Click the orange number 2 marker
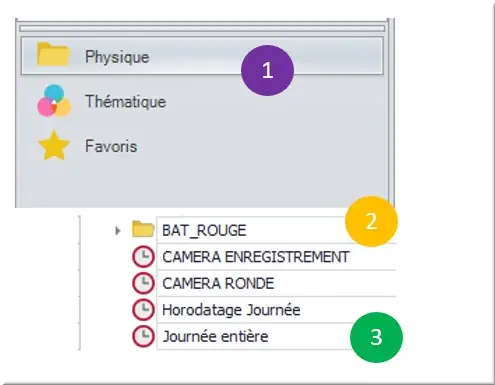 (371, 221)
